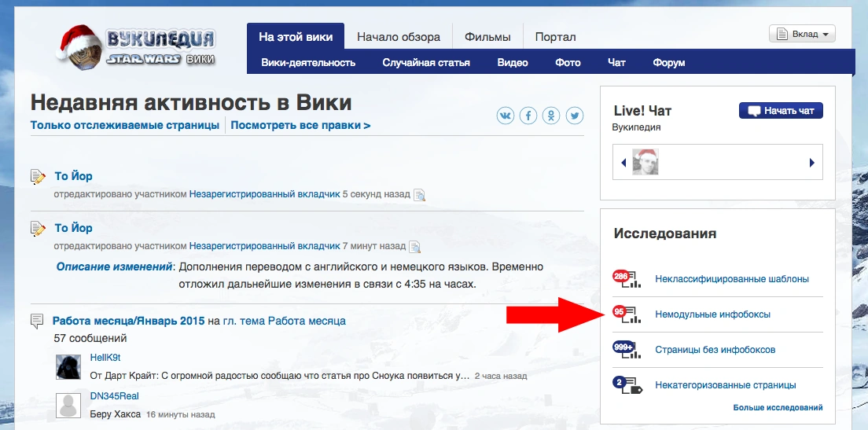Open second 'То Йор' article link
868x430 pixels.
(73, 228)
